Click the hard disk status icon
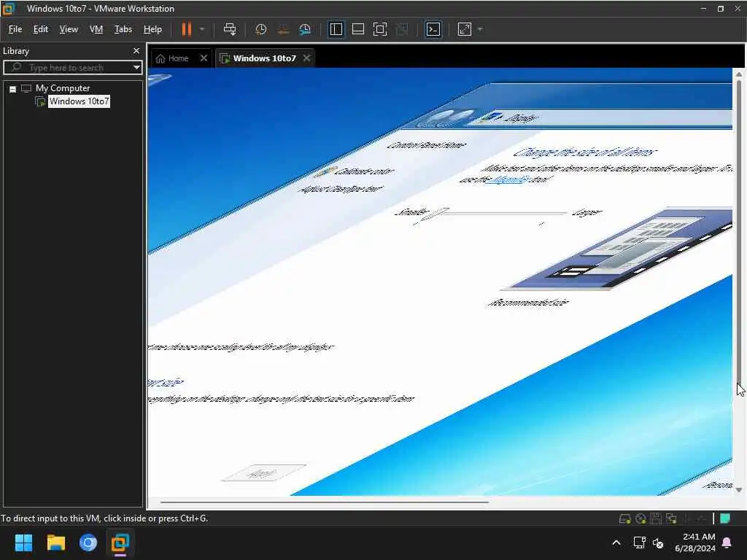747x560 pixels. (624, 518)
